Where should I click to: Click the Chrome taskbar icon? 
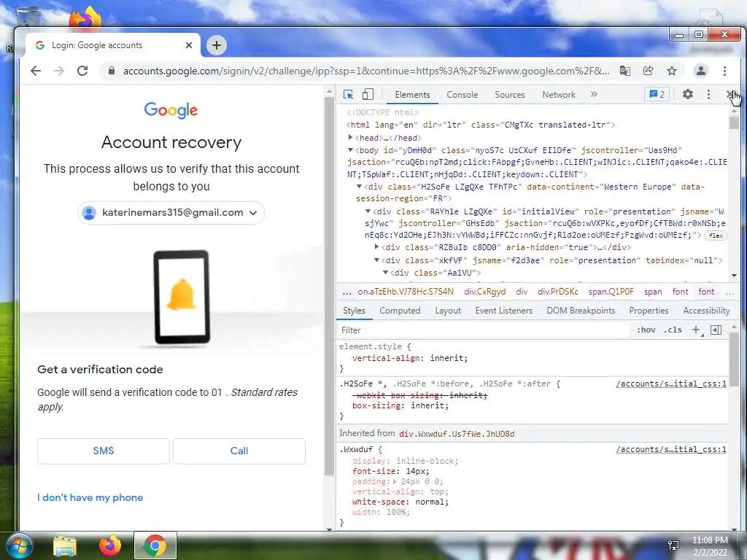pyautogui.click(x=155, y=545)
